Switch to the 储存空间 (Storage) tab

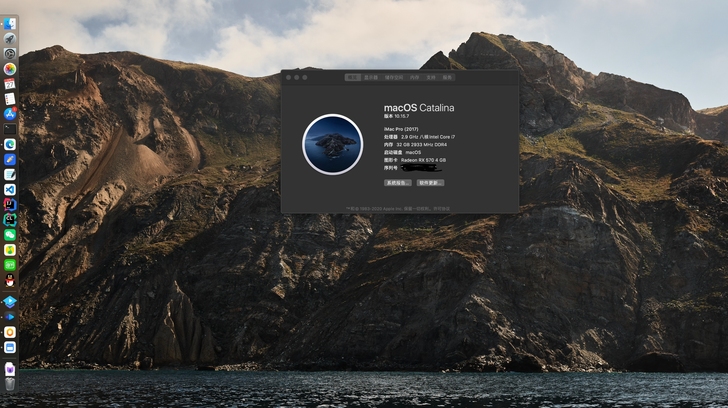pyautogui.click(x=394, y=78)
